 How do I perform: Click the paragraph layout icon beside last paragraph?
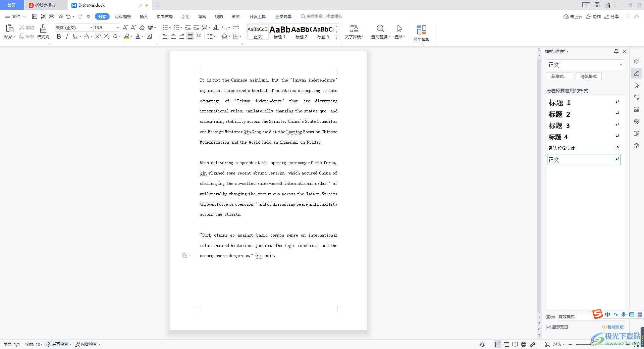(184, 255)
